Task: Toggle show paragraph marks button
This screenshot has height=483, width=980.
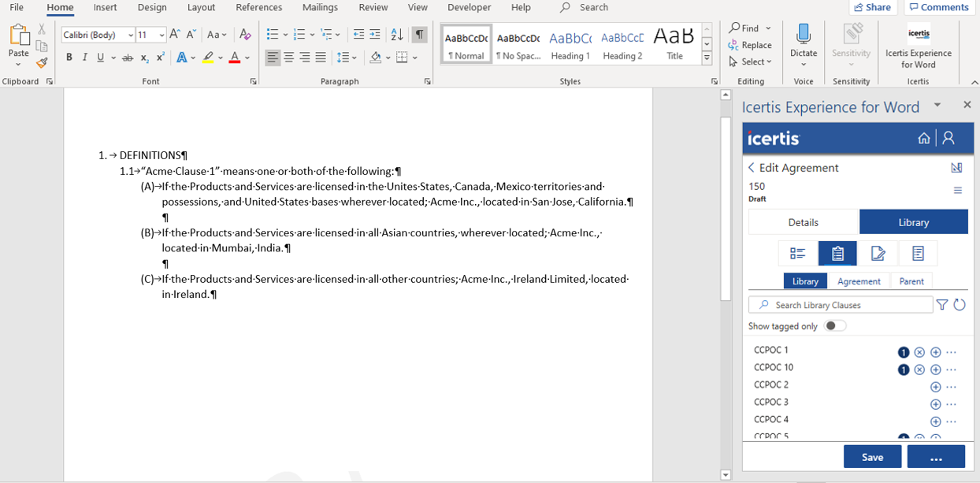Action: 420,35
